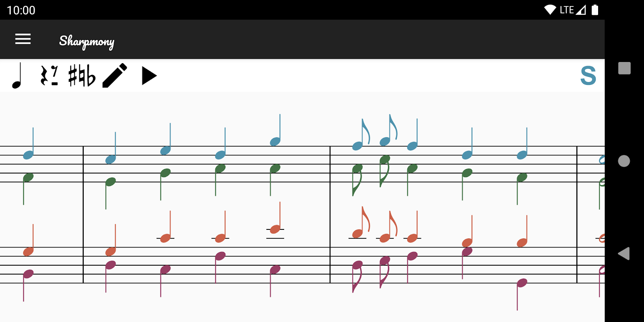The height and width of the screenshot is (322, 644).
Task: Select the partially visible blue half note at right edge
Action: coord(602,160)
